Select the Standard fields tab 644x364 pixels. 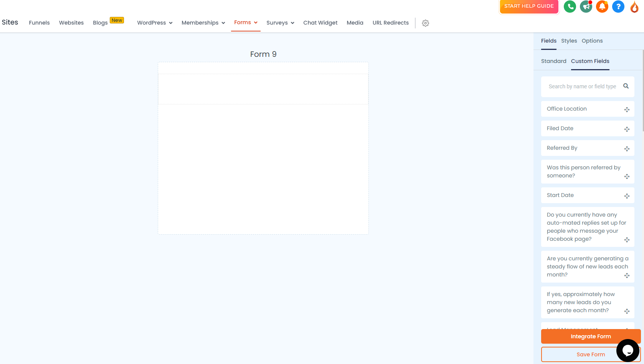(x=553, y=61)
